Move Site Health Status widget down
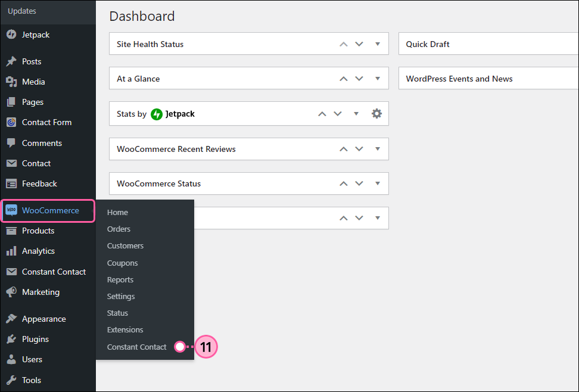 pyautogui.click(x=359, y=44)
